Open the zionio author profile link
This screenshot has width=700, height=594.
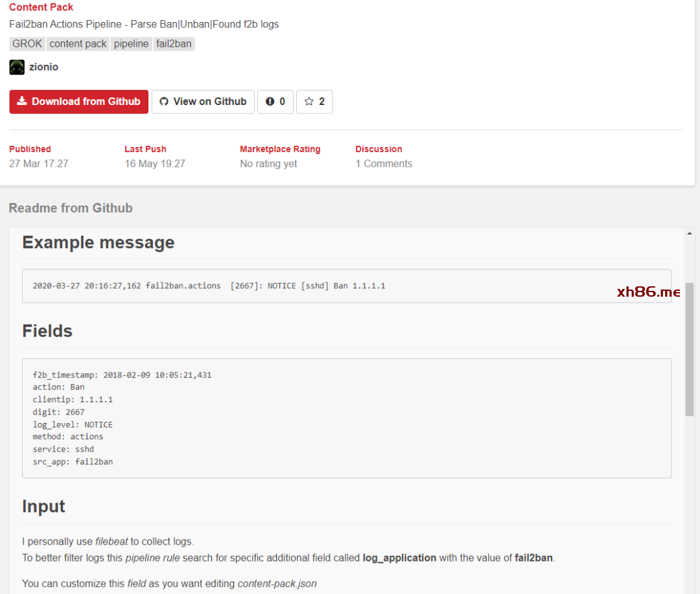pyautogui.click(x=43, y=67)
